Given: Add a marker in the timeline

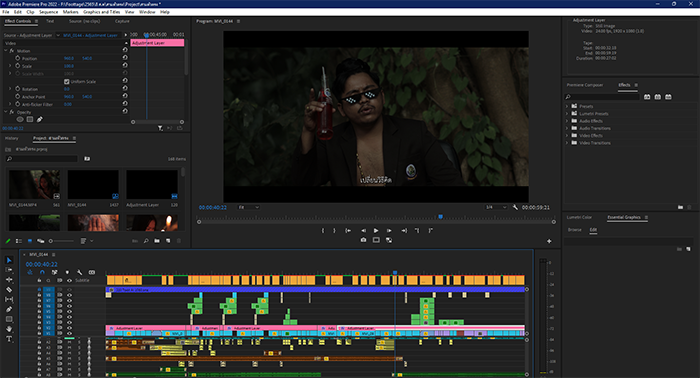Looking at the screenshot, I should click(x=67, y=272).
